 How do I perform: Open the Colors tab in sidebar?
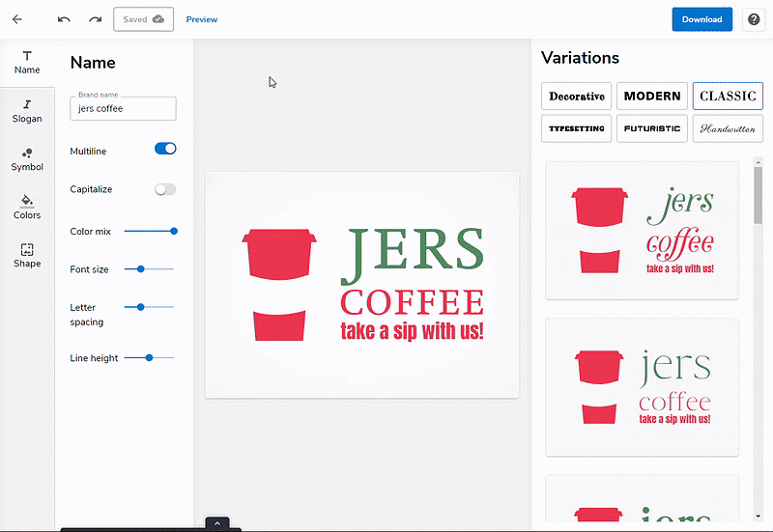point(27,208)
